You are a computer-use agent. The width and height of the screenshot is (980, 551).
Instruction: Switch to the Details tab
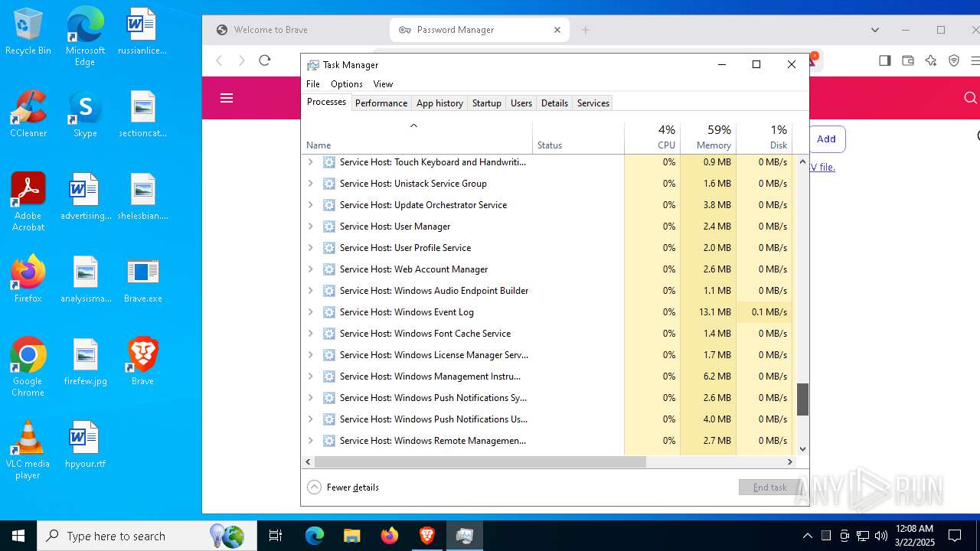point(554,103)
